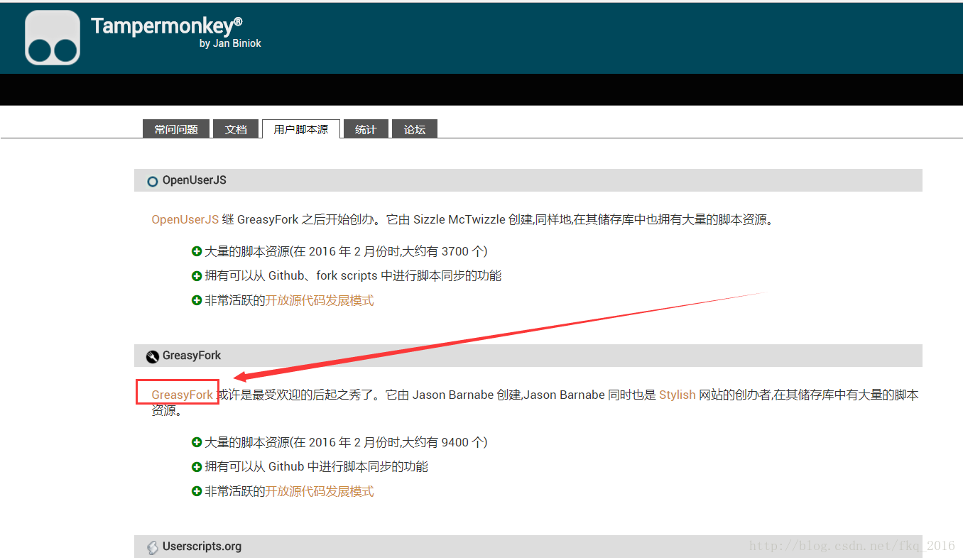This screenshot has height=560, width=963.
Task: Click the Userscripts.org section heading
Action: click(202, 547)
